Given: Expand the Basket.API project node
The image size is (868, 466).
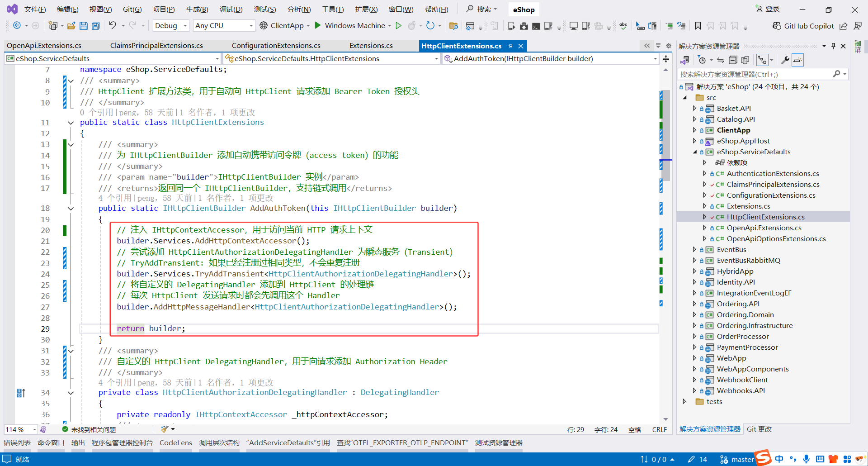Looking at the screenshot, I should click(694, 108).
